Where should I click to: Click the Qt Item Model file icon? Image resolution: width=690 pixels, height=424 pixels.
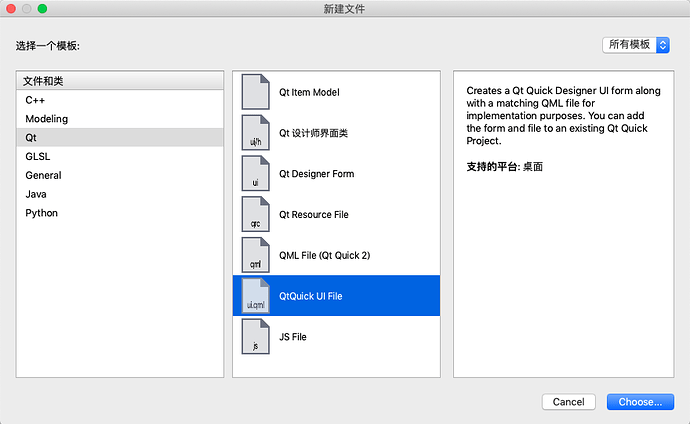click(x=255, y=92)
